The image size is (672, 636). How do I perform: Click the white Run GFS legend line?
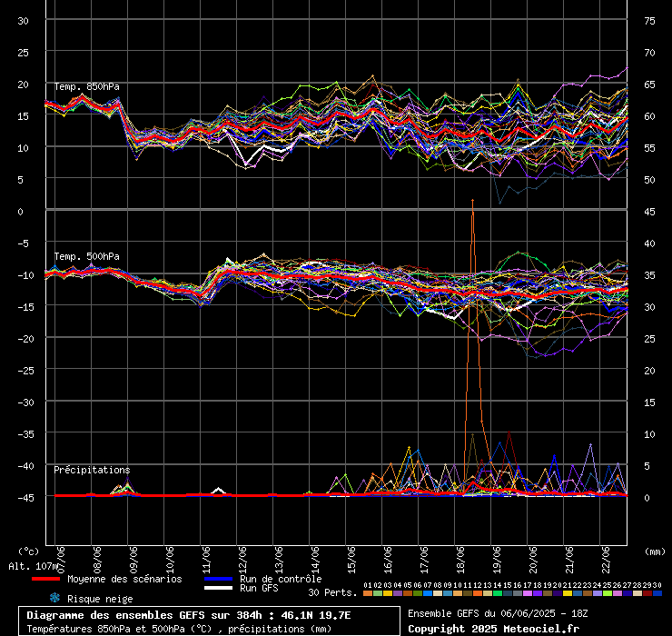pyautogui.click(x=219, y=588)
